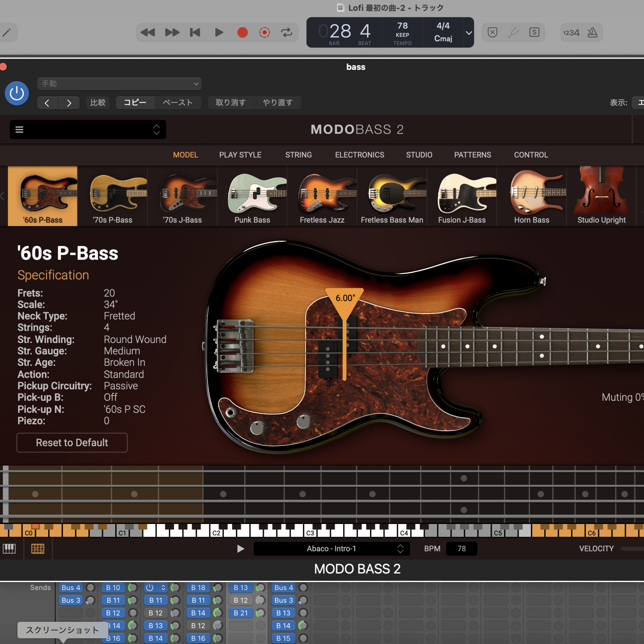Click the 取り消す undo button
Viewport: 644px width, 644px height.
(x=231, y=103)
